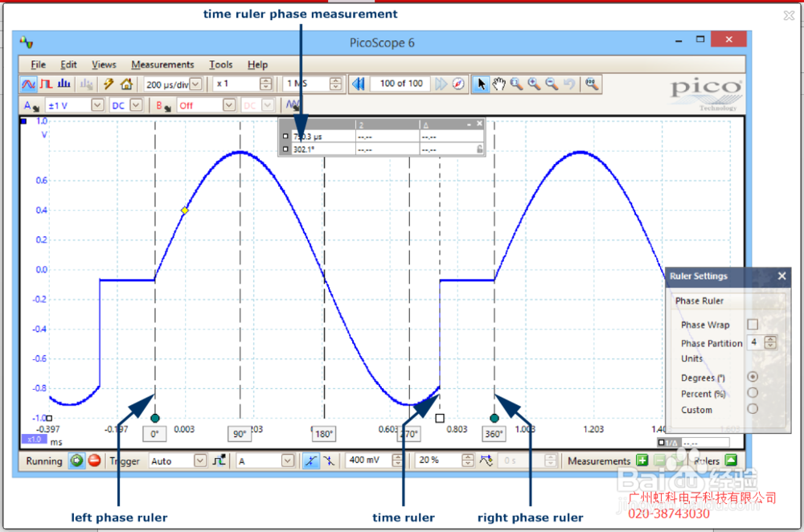Click the yellow trigger diamond marker

(x=185, y=210)
